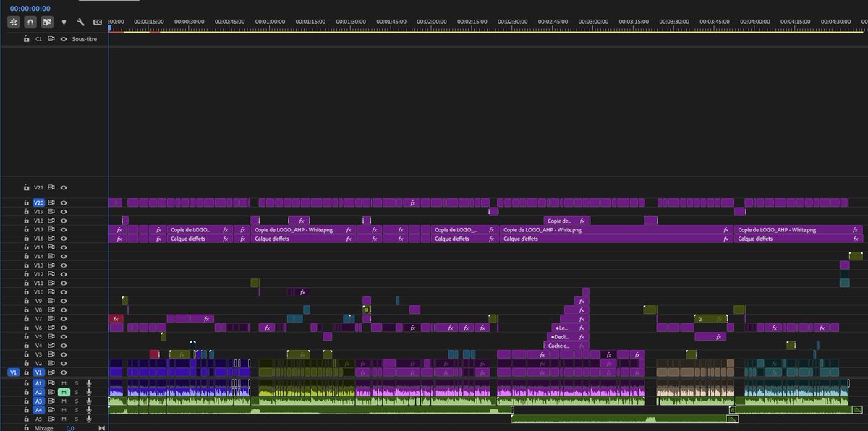Solo audio track A5
868x431 pixels.
pos(76,419)
